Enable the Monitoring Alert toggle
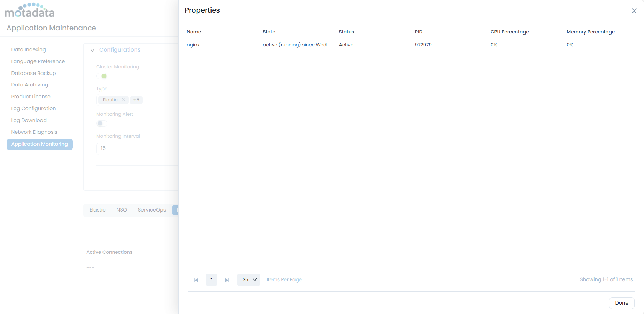This screenshot has height=314, width=644. click(x=101, y=123)
